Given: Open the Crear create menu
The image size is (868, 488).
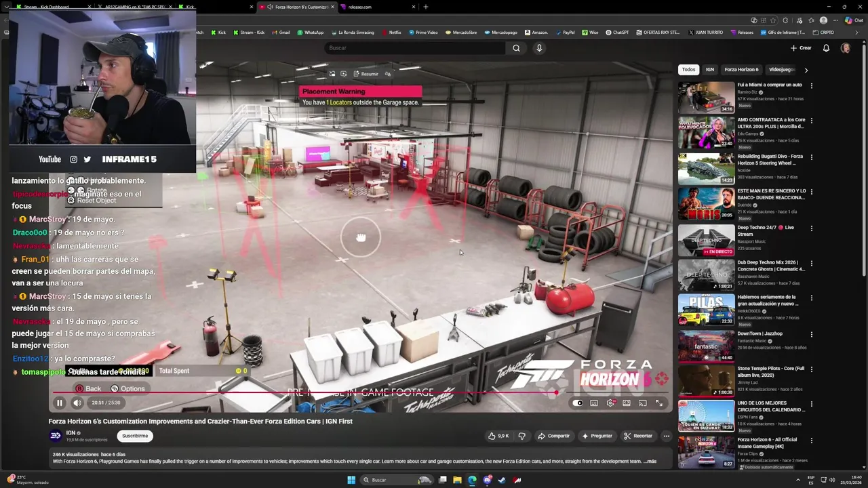Looking at the screenshot, I should click(801, 48).
